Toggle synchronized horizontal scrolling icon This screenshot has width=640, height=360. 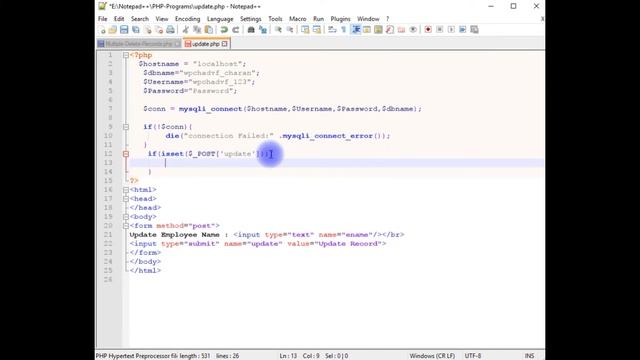(316, 30)
